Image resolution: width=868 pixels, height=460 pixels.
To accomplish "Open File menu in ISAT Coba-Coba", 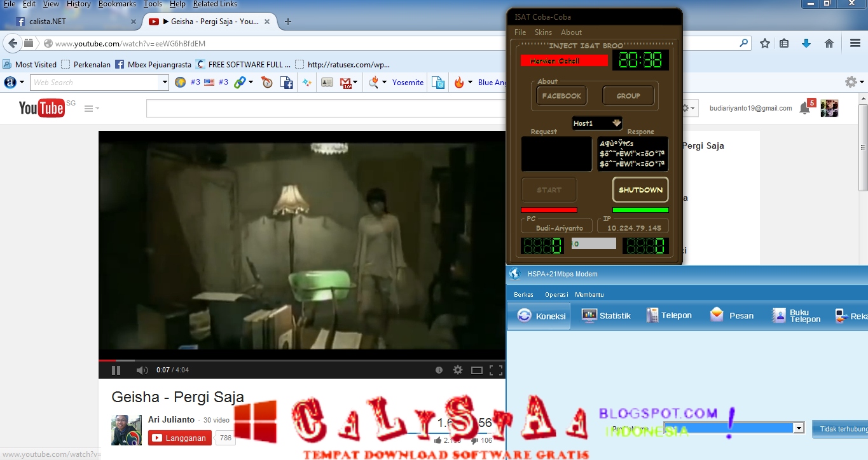I will pos(520,32).
